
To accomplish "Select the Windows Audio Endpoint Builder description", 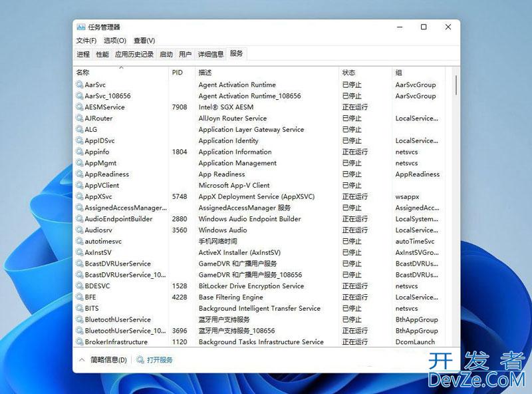I will click(x=250, y=219).
